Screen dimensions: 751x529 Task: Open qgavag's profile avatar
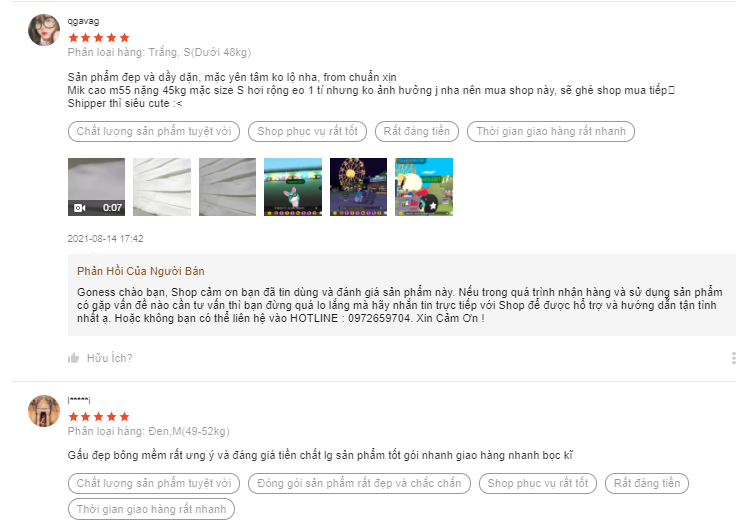click(x=44, y=30)
